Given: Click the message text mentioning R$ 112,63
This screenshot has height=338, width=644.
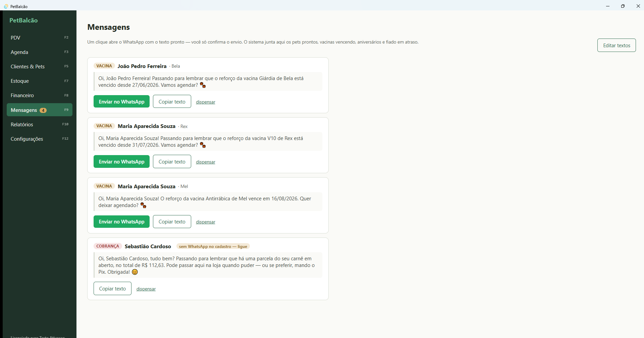Looking at the screenshot, I should pyautogui.click(x=208, y=265).
